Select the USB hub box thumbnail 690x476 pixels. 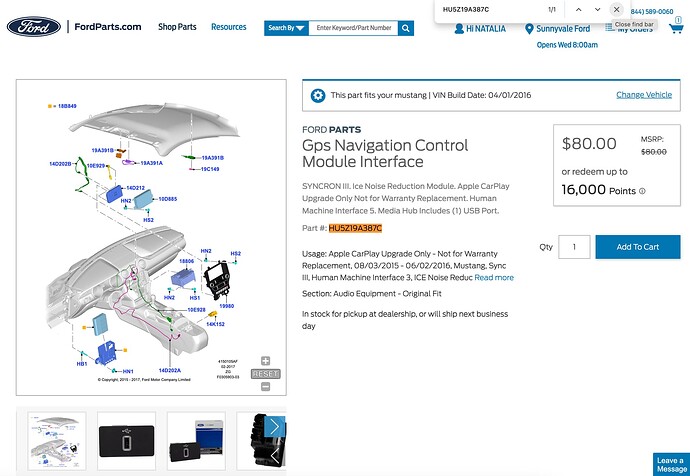pos(196,440)
